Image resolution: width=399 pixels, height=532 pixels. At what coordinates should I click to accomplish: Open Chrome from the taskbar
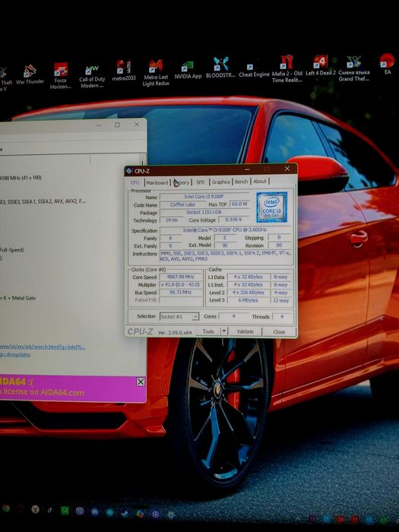6,508
